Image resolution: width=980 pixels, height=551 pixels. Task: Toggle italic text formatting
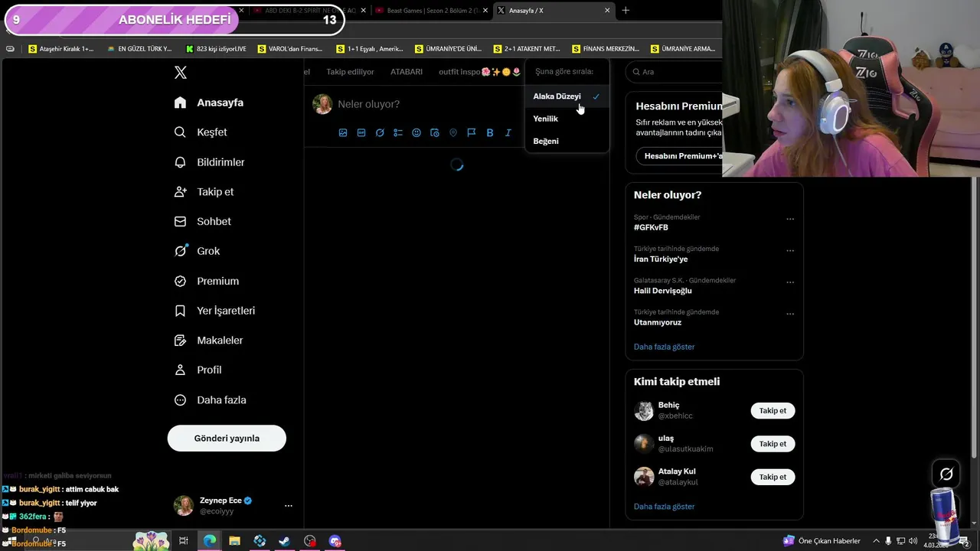coord(508,132)
